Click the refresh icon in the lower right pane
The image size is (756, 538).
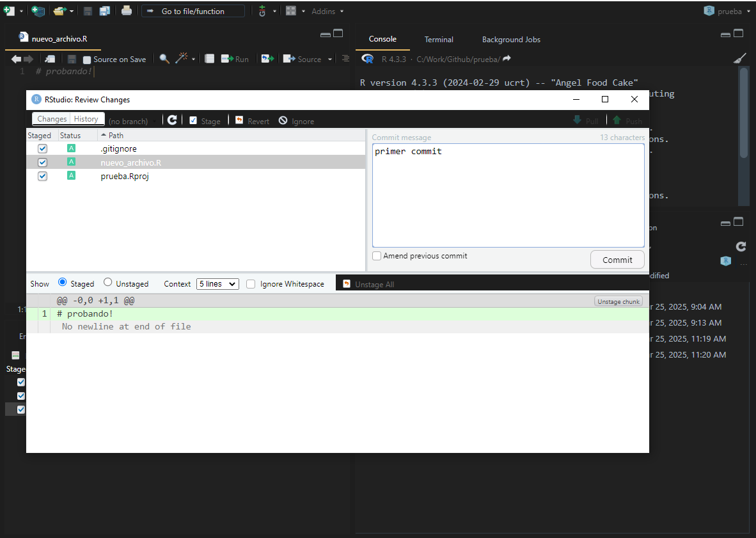[x=741, y=246]
